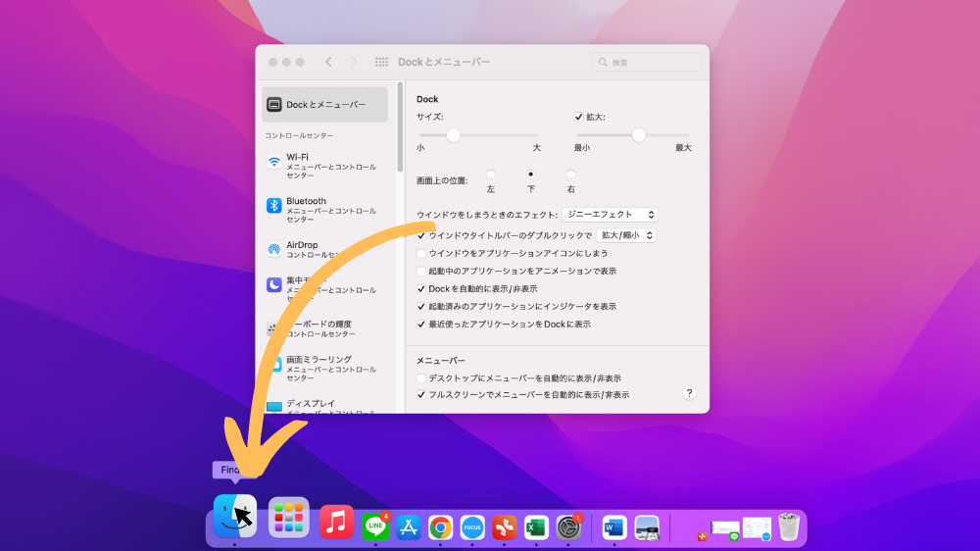
Task: Click the サイズ slider
Action: [x=479, y=135]
